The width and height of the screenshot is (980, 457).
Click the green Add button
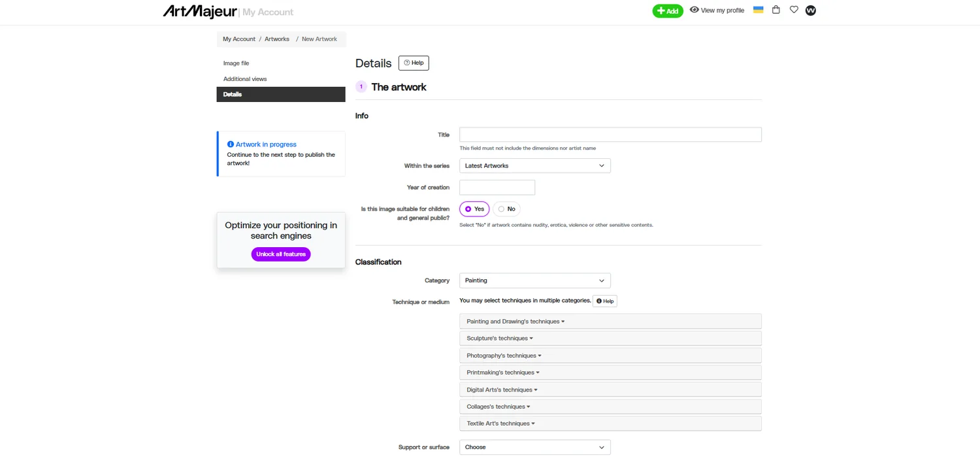(x=668, y=11)
